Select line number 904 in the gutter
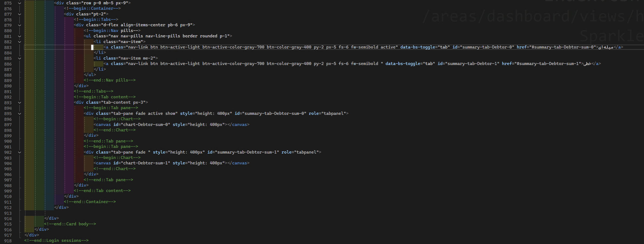This screenshot has width=644, height=244. click(8, 163)
